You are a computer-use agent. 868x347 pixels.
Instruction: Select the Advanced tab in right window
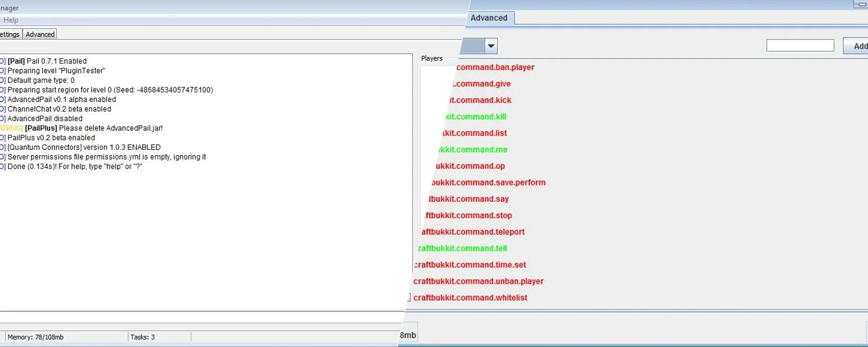(489, 18)
